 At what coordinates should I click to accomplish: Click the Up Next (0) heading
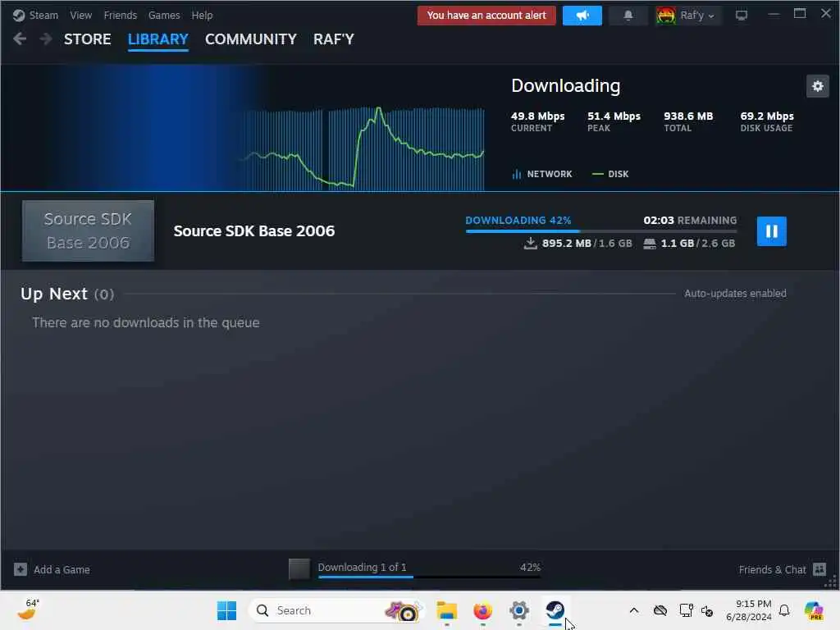[x=67, y=294]
